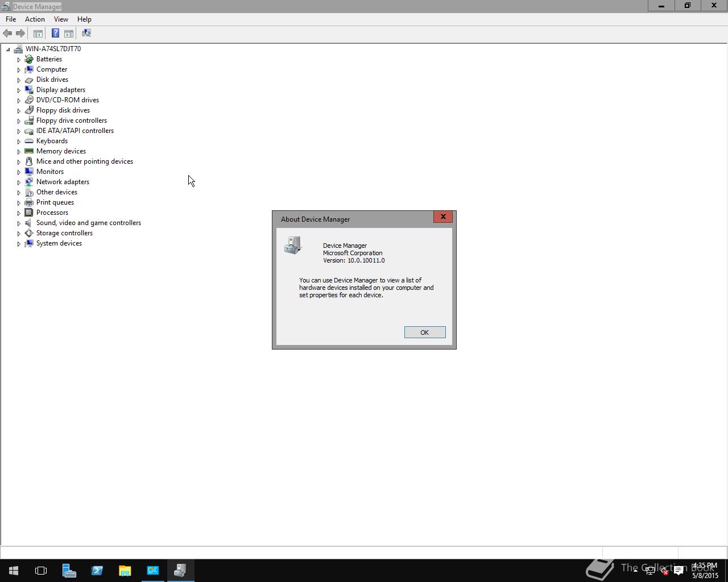Click the Mice and other pointing devices icon
728x582 pixels.
[x=29, y=161]
